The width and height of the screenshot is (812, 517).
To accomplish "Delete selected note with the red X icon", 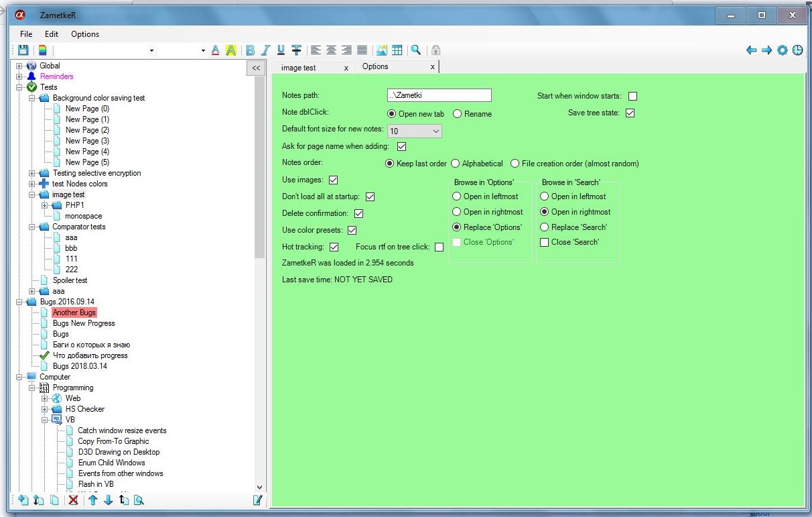I will tap(74, 500).
